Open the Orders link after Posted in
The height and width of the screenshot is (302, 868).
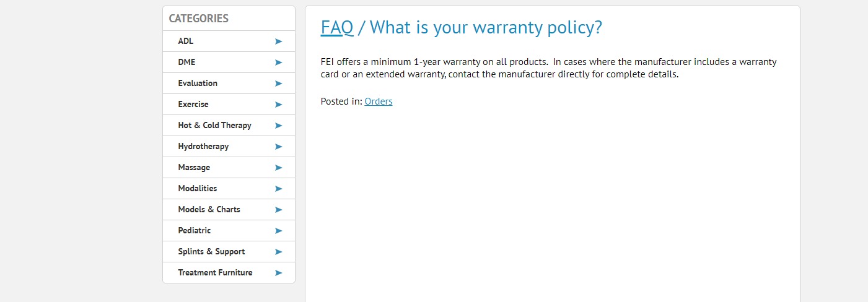[379, 101]
